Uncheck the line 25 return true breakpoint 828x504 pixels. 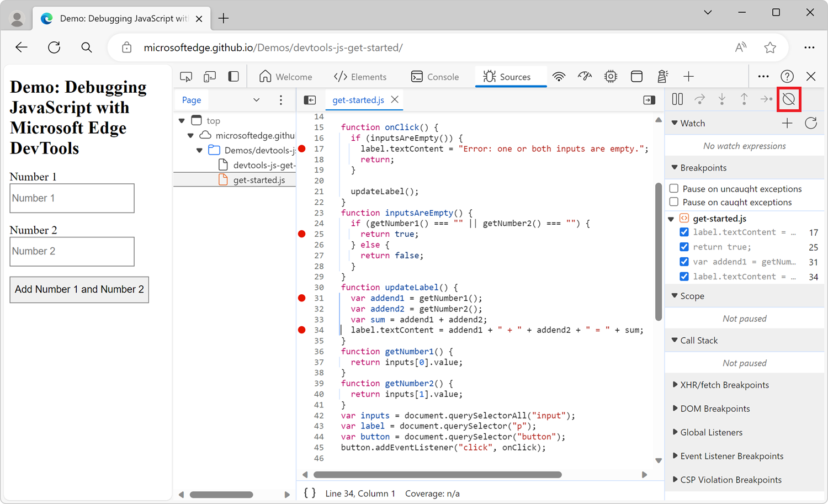pyautogui.click(x=684, y=247)
